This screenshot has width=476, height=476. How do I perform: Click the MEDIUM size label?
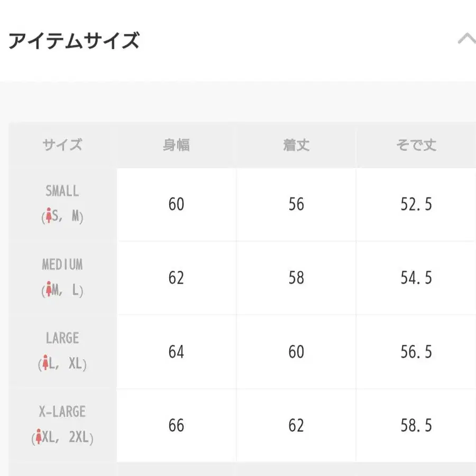(62, 265)
